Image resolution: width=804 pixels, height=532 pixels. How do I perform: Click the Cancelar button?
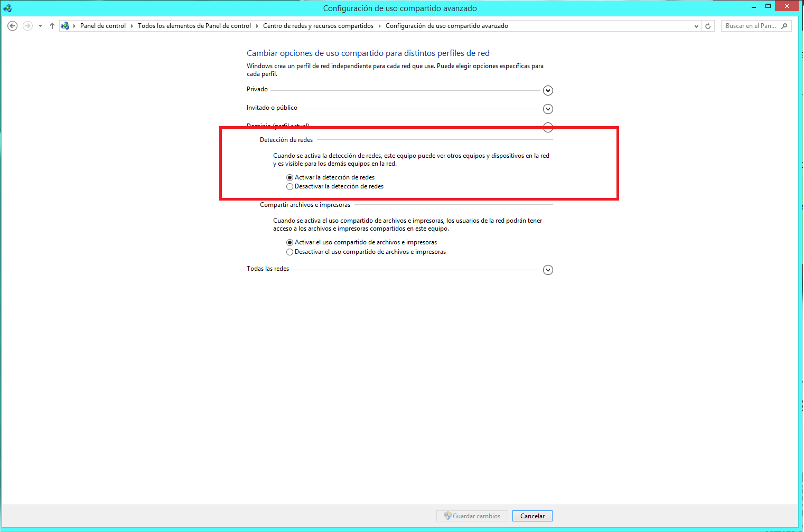532,516
